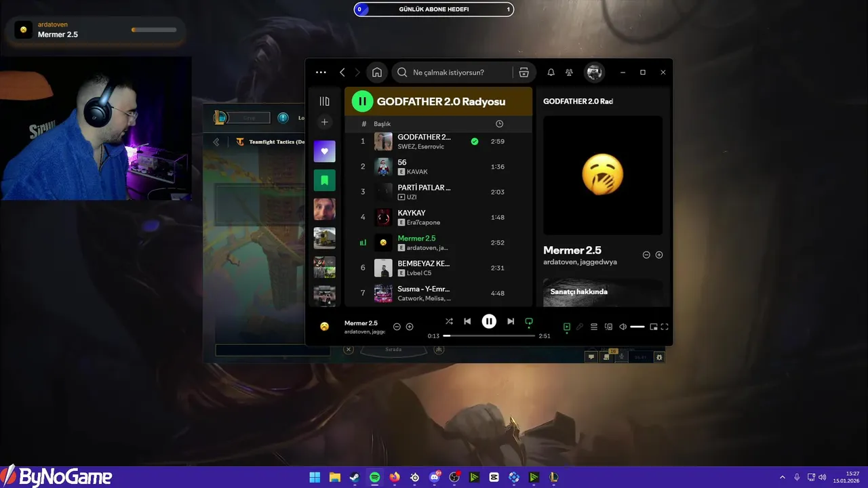Open Spotify notifications bell
Viewport: 868px width, 488px height.
(x=551, y=73)
